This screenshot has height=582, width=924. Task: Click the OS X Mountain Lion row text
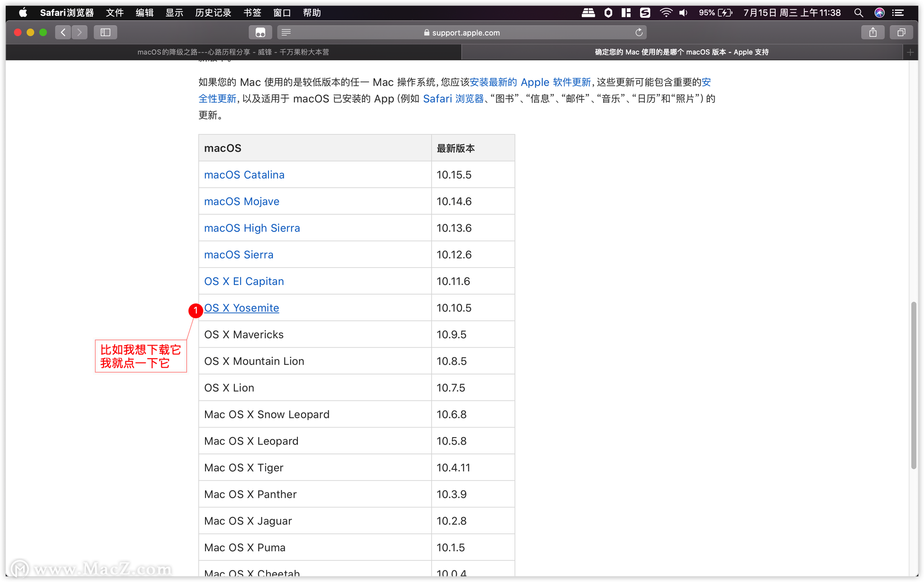[254, 361]
